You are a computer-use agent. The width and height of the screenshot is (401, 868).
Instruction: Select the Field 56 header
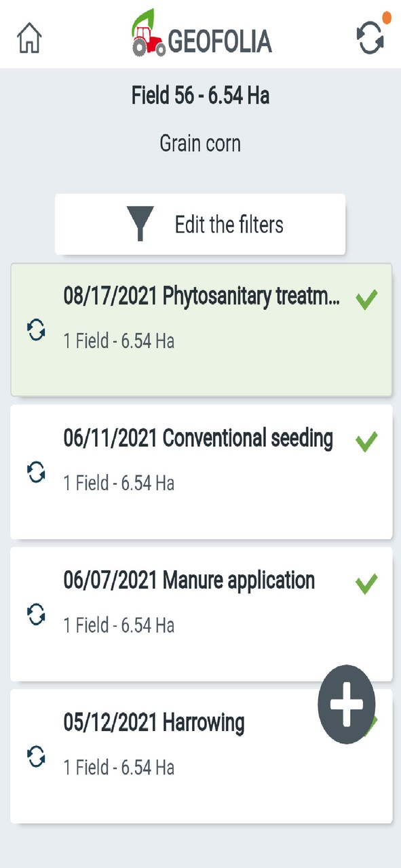click(200, 96)
